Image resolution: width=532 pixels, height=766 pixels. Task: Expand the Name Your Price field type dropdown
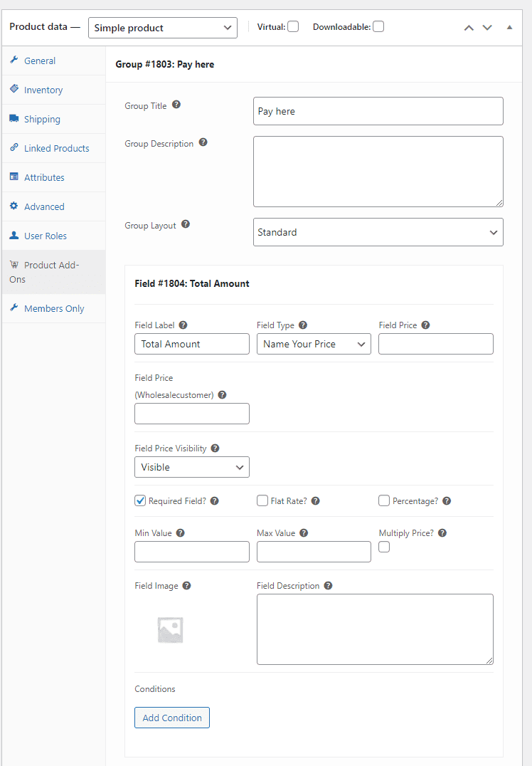pyautogui.click(x=314, y=344)
